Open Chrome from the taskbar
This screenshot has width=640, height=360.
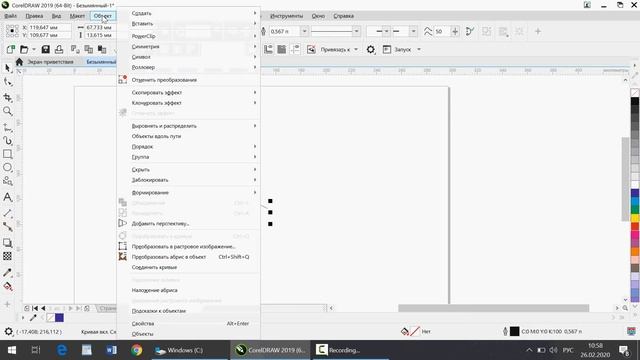point(136,350)
